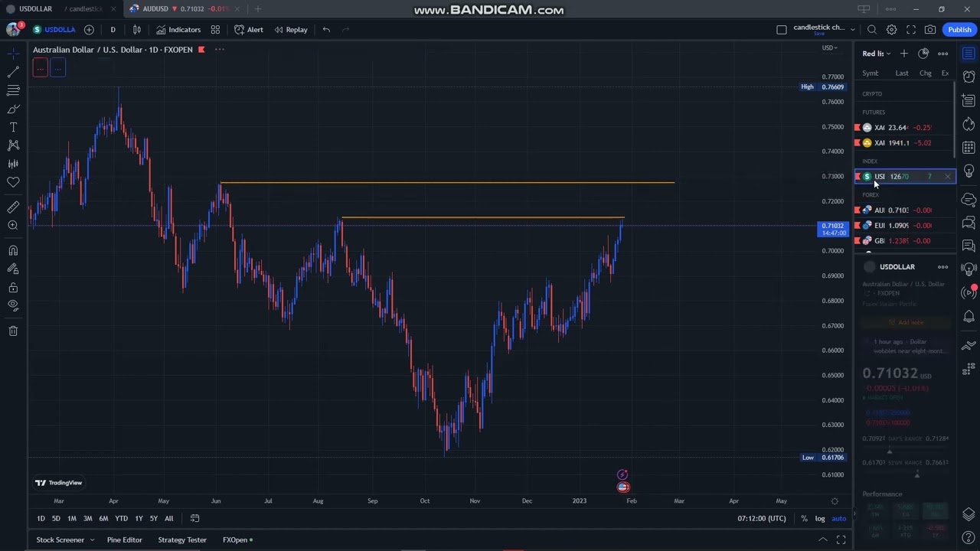Open the select layout square icon
The image size is (980, 551).
[x=782, y=30]
